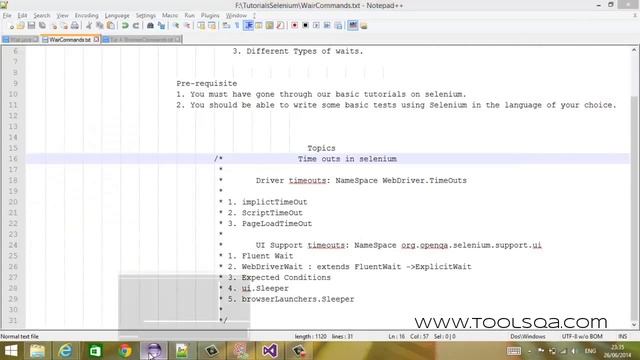
Task: Open the Settings menu
Action: [x=146, y=16]
